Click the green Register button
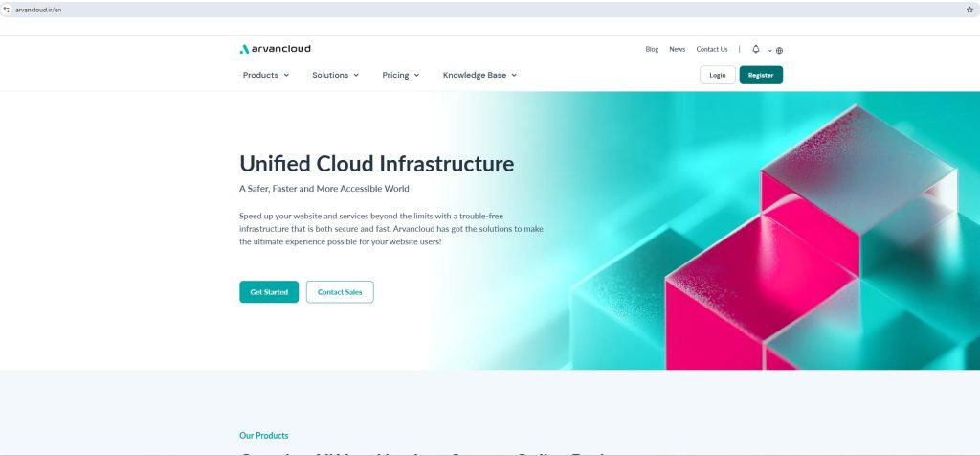The width and height of the screenshot is (980, 456). coord(761,75)
